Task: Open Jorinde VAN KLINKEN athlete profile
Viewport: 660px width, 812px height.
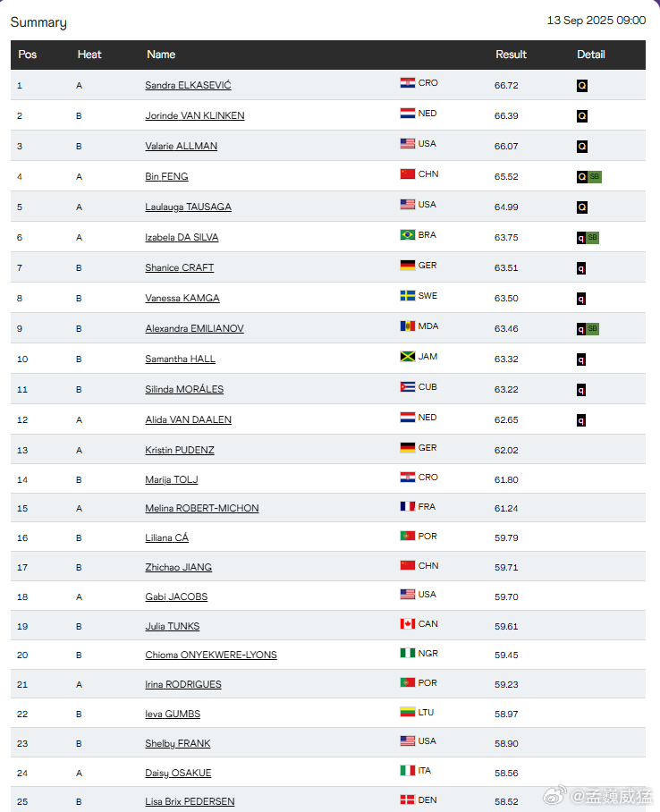Action: point(195,115)
